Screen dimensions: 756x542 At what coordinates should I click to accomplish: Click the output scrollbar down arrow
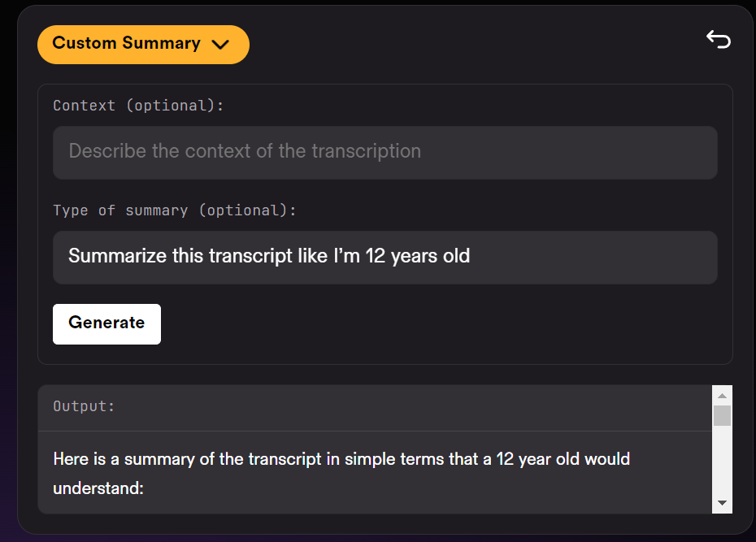pos(722,504)
